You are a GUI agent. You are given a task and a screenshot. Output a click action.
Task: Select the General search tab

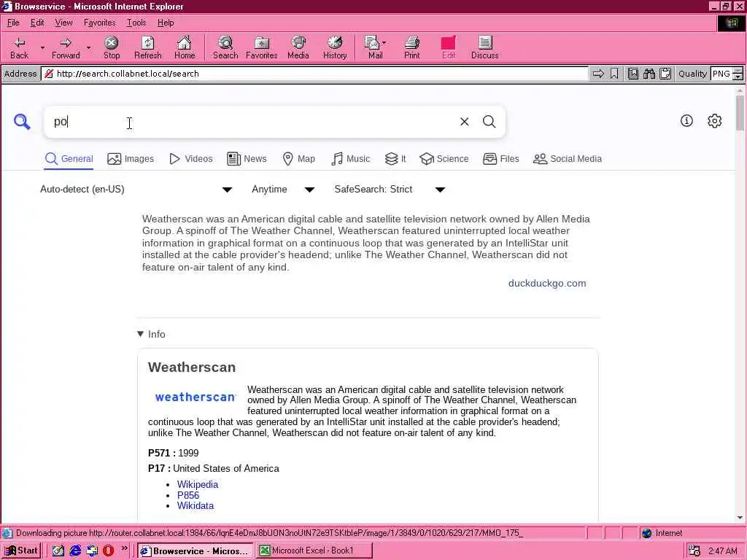point(69,159)
